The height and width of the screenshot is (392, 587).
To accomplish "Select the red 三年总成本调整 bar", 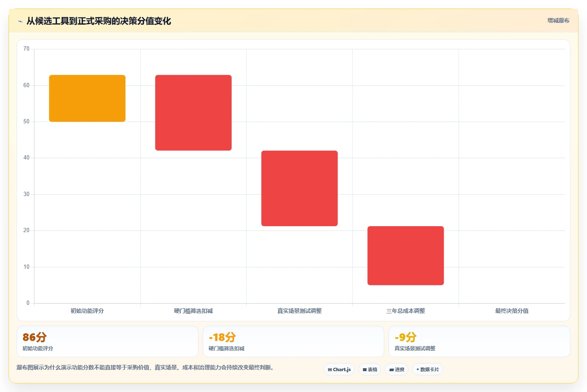I will [x=406, y=256].
